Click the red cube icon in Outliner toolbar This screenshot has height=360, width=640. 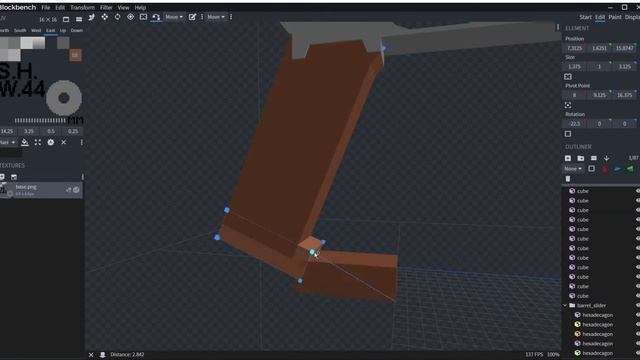(x=604, y=169)
